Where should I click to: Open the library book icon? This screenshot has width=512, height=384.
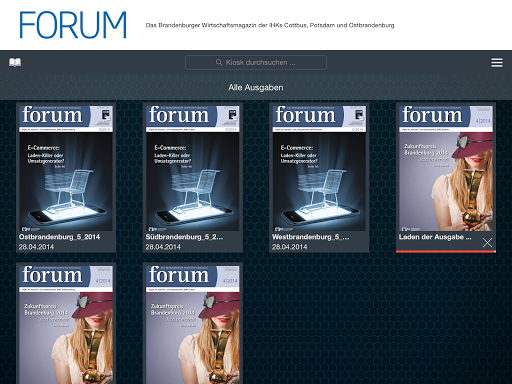coord(15,62)
